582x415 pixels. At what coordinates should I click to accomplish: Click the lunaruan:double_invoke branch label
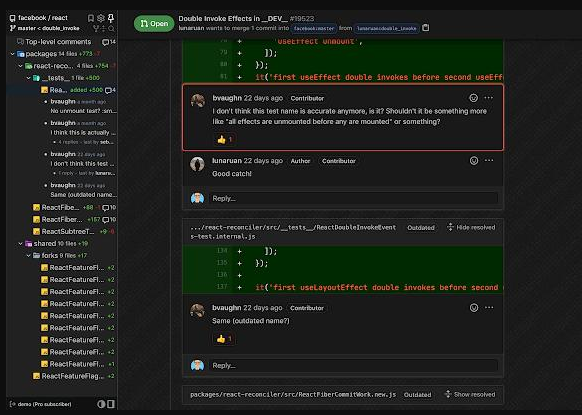386,28
